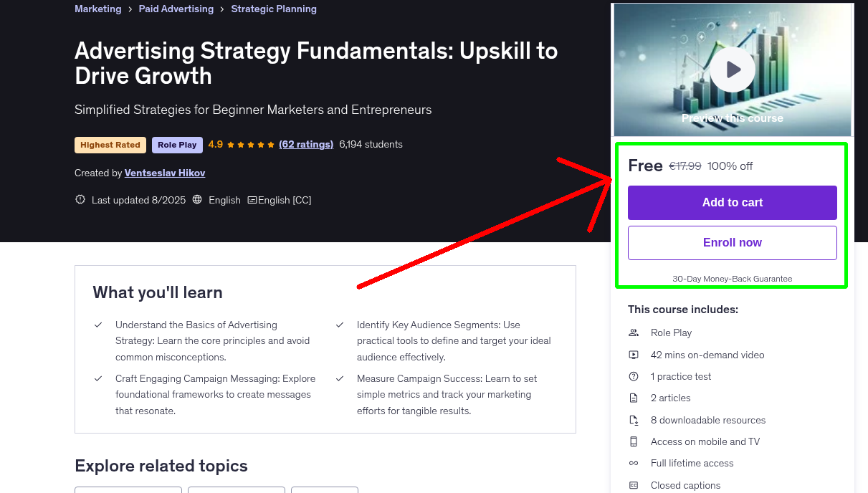Viewport: 868px width, 493px height.
Task: Click the practice test icon
Action: (634, 375)
